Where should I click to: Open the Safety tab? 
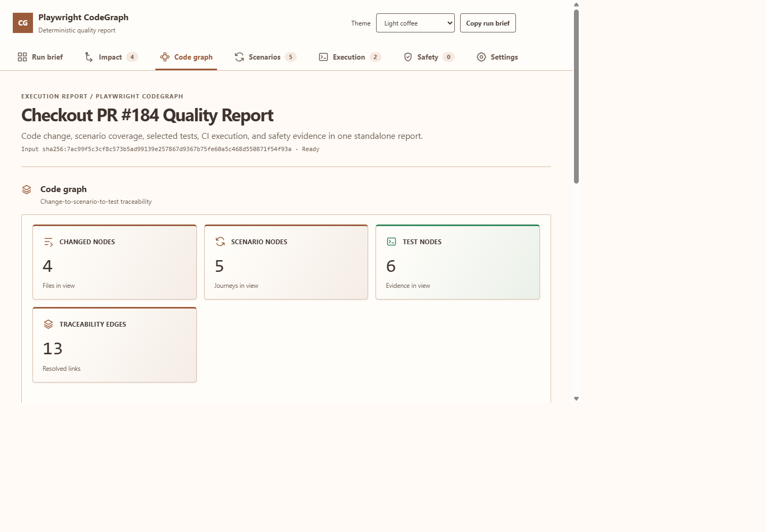click(x=429, y=57)
